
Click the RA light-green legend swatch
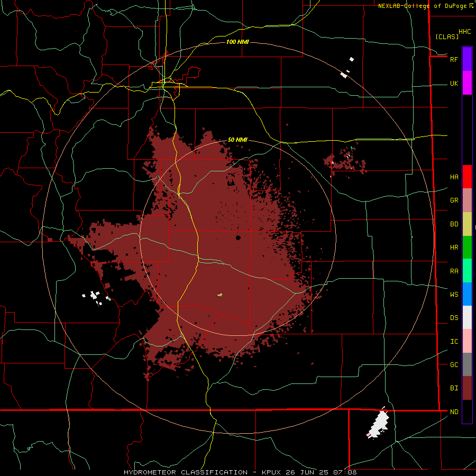point(467,271)
